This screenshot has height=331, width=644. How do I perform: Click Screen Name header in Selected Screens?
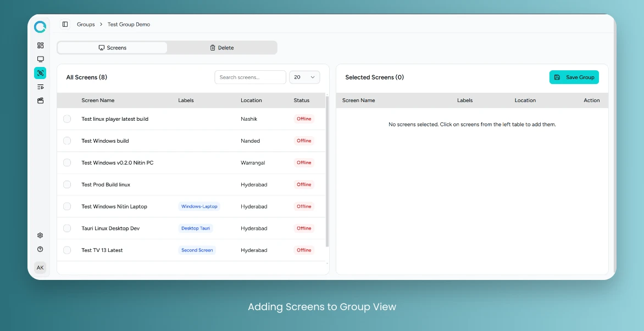click(x=359, y=100)
